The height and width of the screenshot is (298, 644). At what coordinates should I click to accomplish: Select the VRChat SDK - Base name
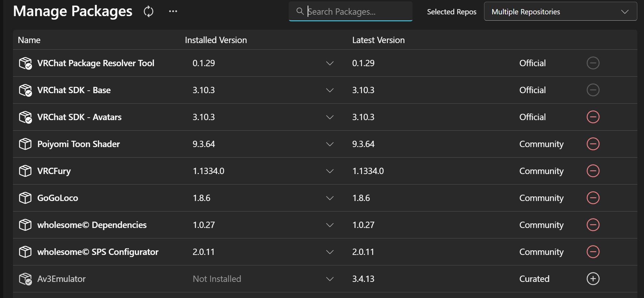74,90
